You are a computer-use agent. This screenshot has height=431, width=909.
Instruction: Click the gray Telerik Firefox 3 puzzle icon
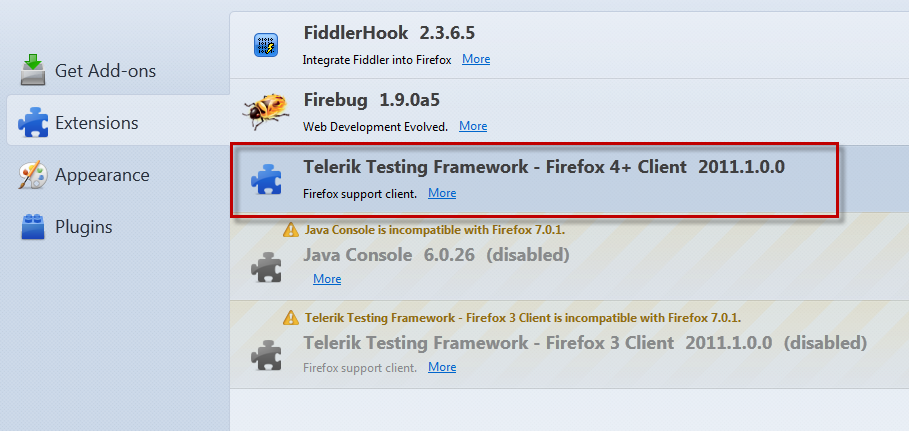click(x=266, y=354)
